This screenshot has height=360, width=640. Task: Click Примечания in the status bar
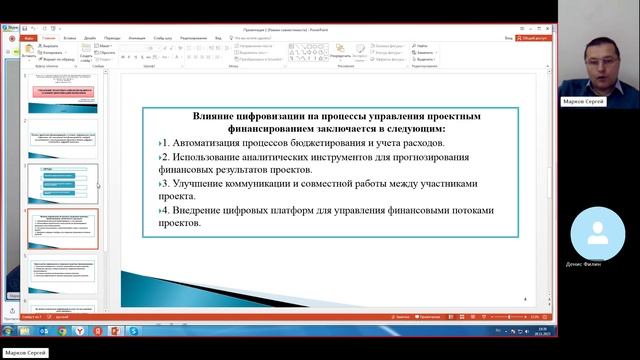point(427,317)
